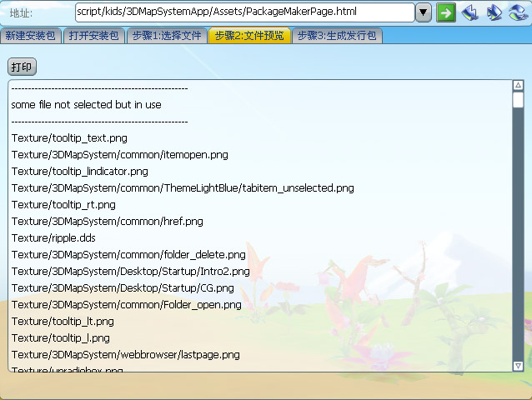Select the common/folder_delete.png line
The width and height of the screenshot is (532, 400).
click(x=128, y=254)
